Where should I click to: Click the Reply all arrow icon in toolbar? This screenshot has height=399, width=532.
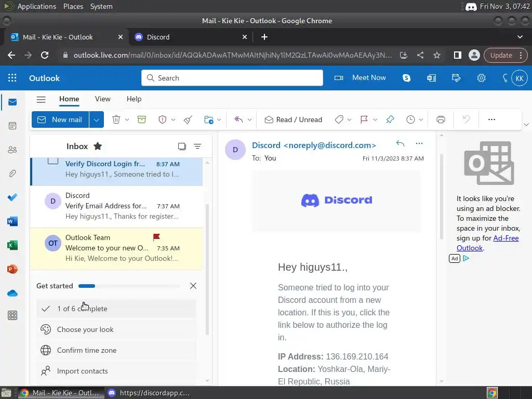(x=238, y=119)
